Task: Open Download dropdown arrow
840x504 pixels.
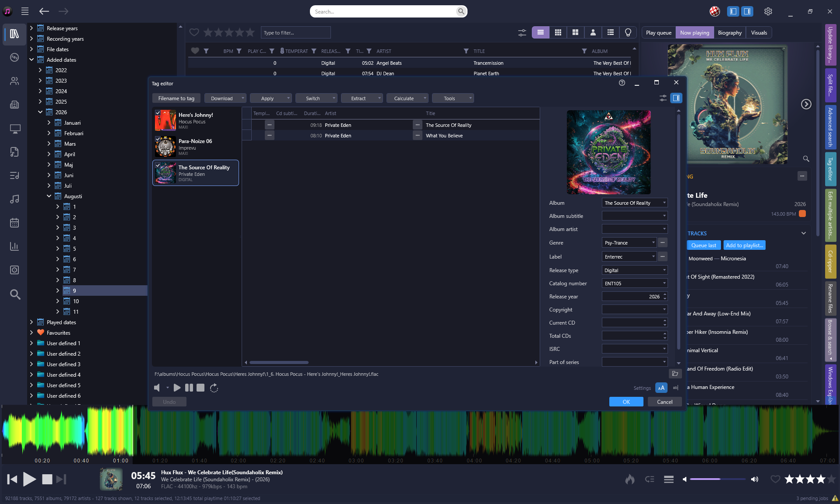Action: 243,98
